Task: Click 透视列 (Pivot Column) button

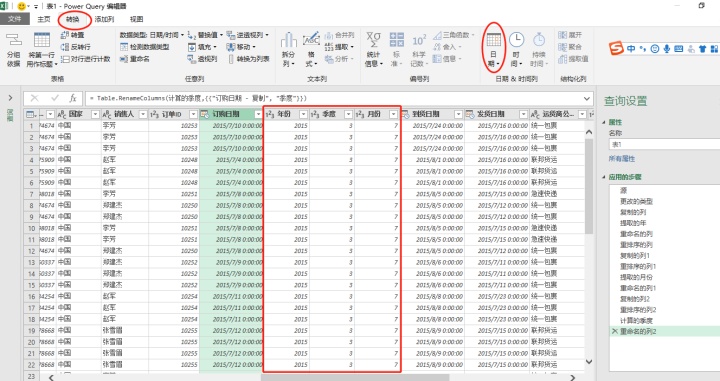Action: click(202, 59)
